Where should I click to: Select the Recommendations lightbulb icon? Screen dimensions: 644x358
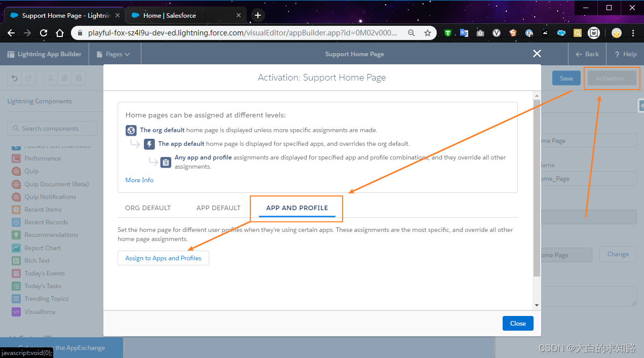click(x=16, y=235)
